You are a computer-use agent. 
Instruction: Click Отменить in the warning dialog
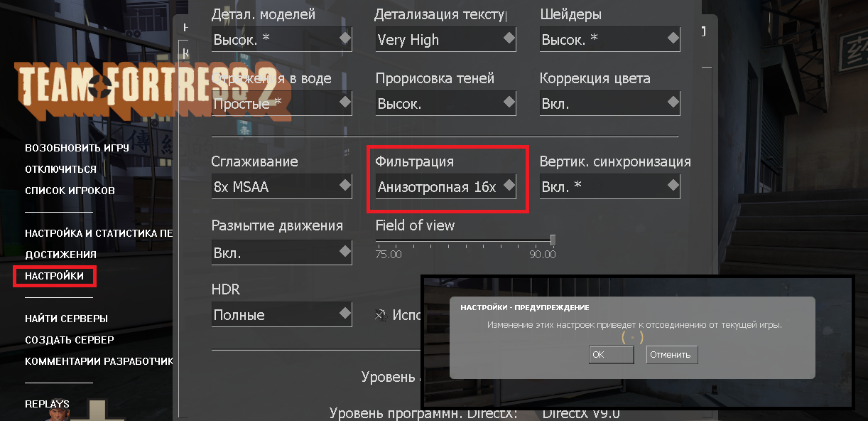(x=672, y=354)
